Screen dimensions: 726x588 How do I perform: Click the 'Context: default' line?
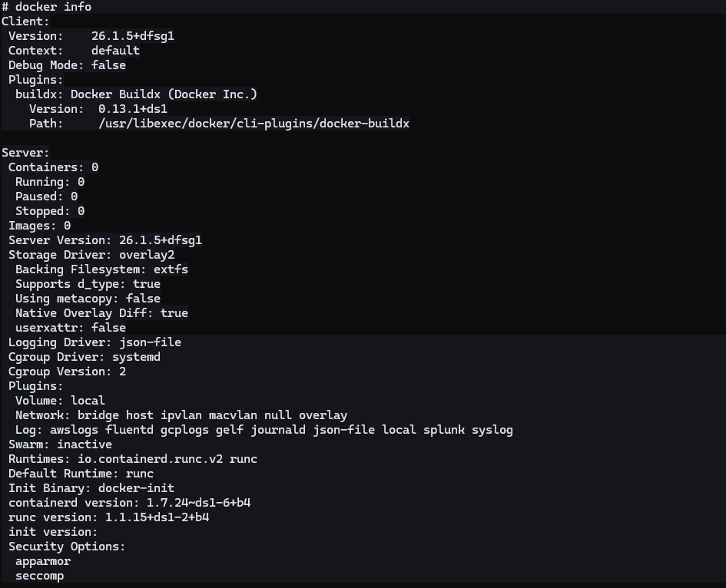point(74,51)
